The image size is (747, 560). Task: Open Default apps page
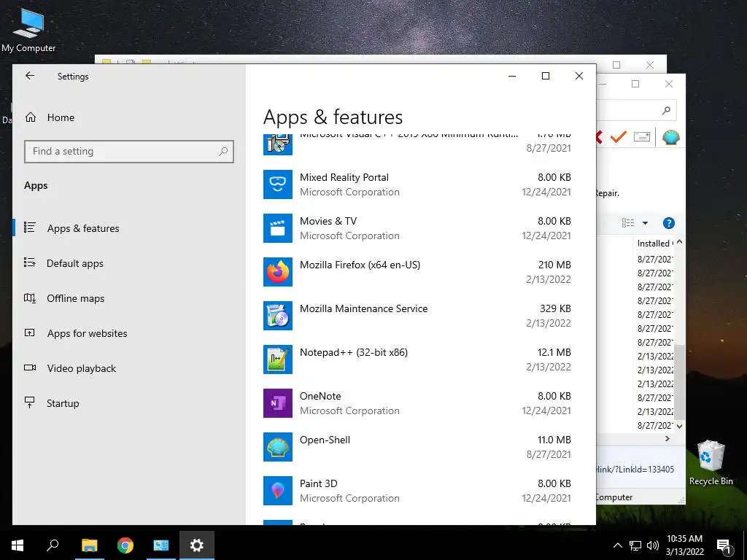tap(75, 263)
